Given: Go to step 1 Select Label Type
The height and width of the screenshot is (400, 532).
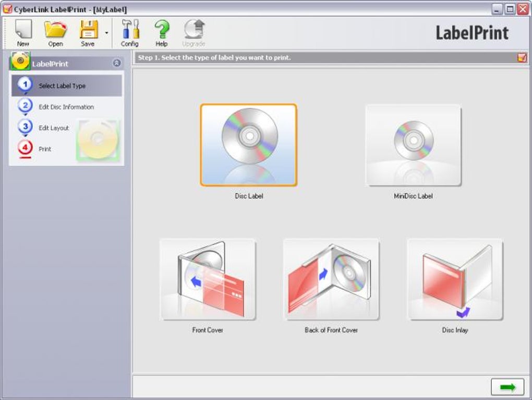Looking at the screenshot, I should click(x=67, y=86).
